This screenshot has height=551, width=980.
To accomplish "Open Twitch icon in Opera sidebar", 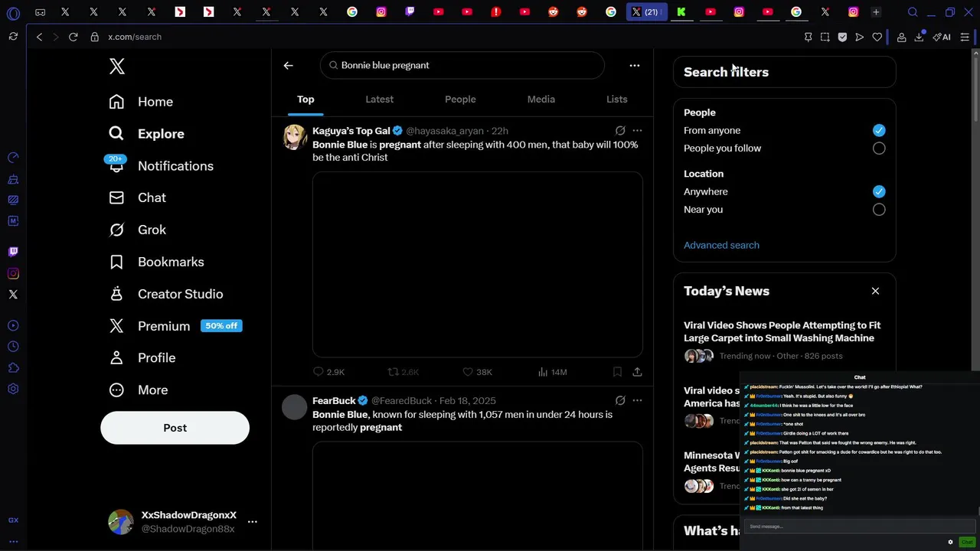I will click(13, 252).
